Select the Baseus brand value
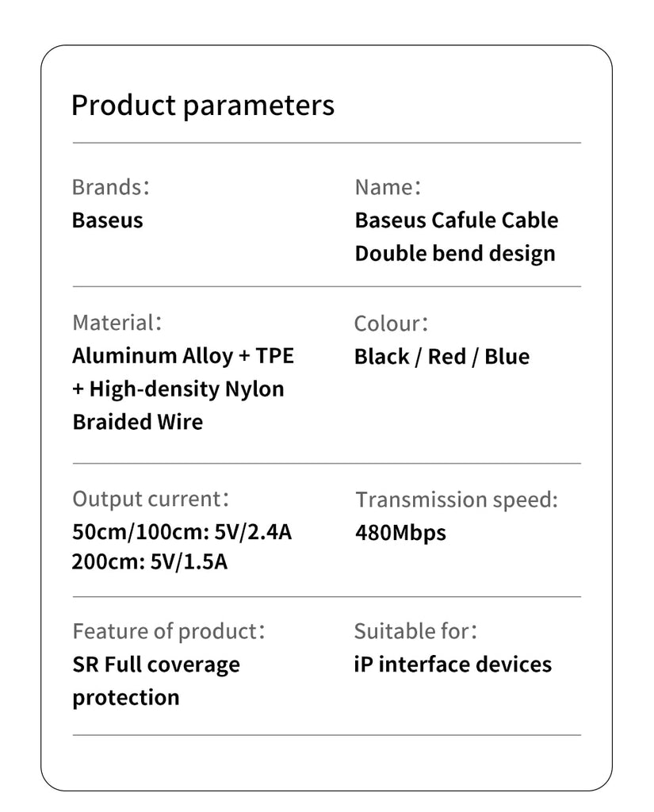The width and height of the screenshot is (654, 812). (x=108, y=220)
